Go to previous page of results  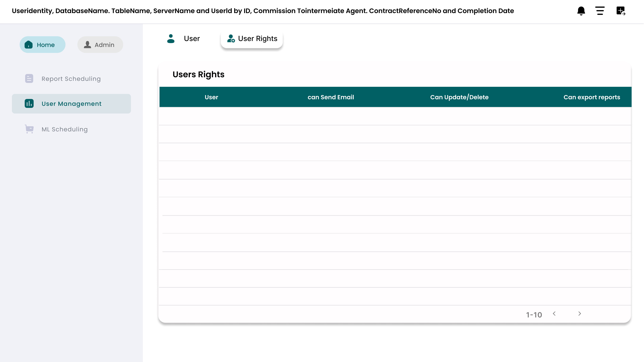pyautogui.click(x=554, y=314)
